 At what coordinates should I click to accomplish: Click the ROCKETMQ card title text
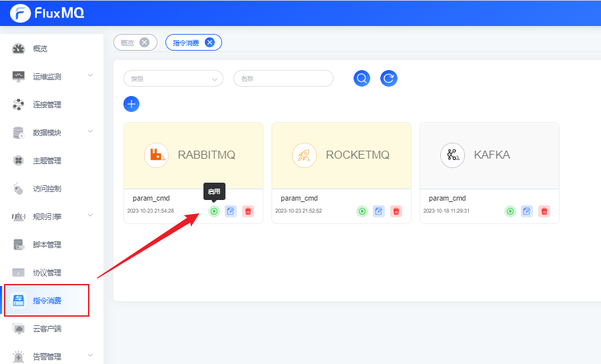pos(358,155)
